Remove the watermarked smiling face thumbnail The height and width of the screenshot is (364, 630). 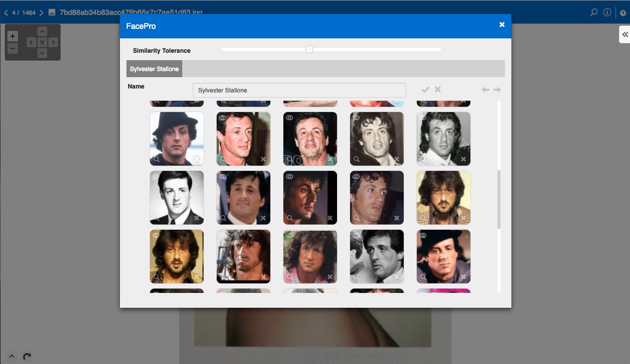(330, 159)
